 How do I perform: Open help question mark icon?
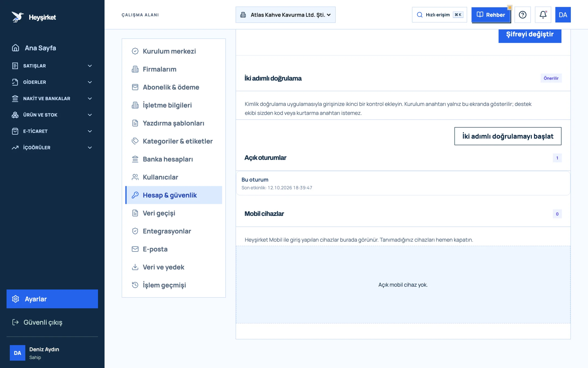pyautogui.click(x=522, y=15)
